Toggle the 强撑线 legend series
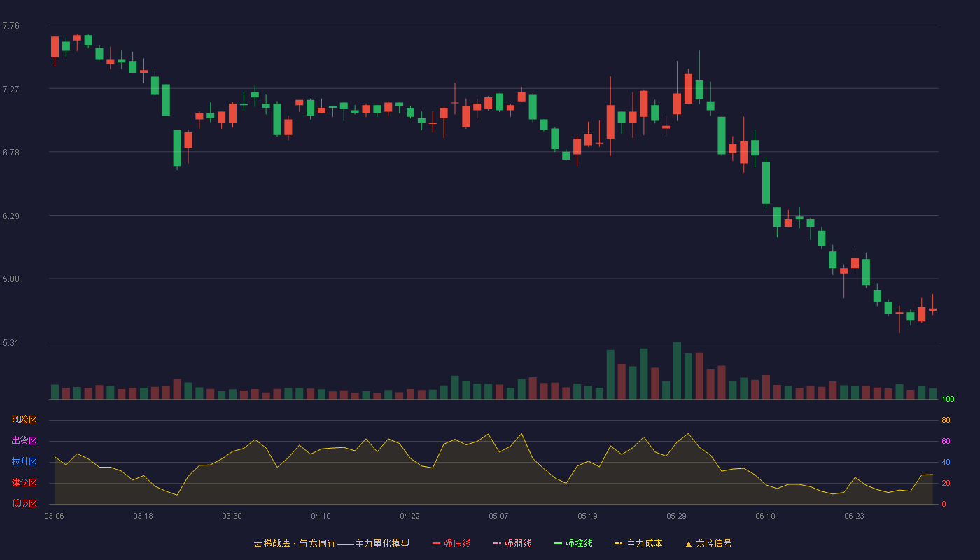This screenshot has width=980, height=560. click(573, 543)
